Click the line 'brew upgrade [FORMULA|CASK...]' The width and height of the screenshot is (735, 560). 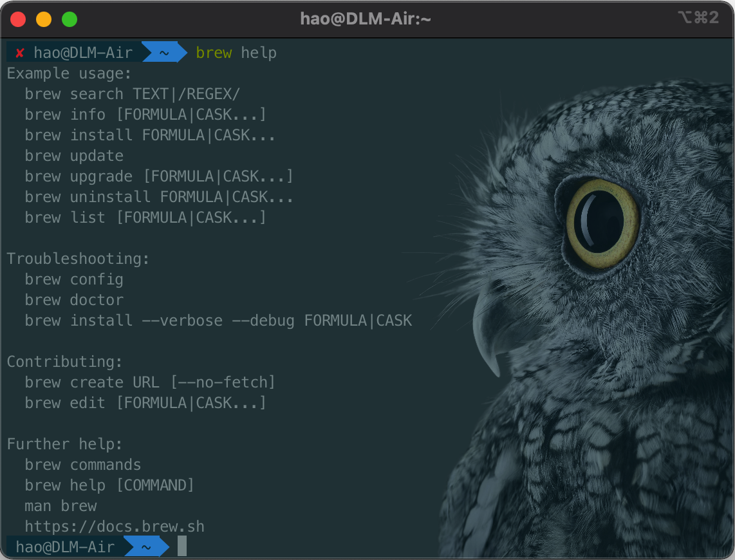(159, 176)
